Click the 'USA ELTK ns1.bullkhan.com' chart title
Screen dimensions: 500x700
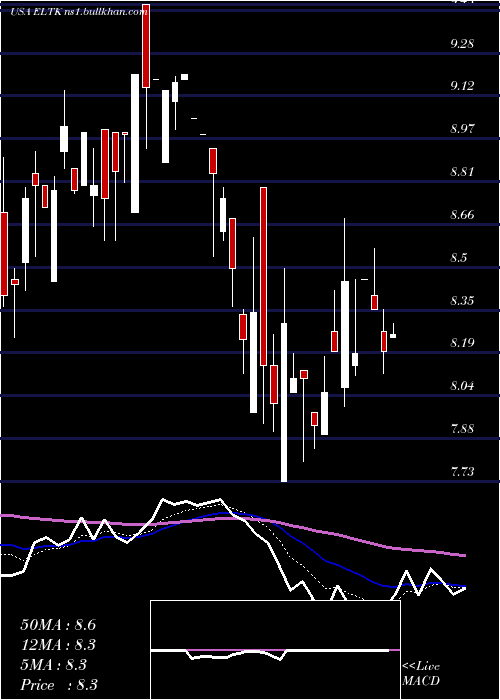(x=79, y=12)
